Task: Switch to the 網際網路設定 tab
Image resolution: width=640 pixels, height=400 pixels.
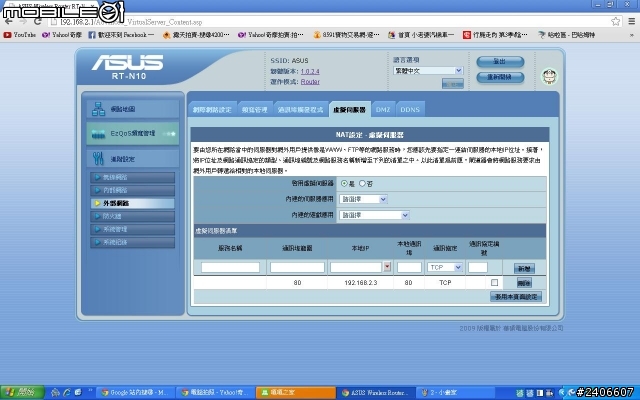Action: click(212, 109)
